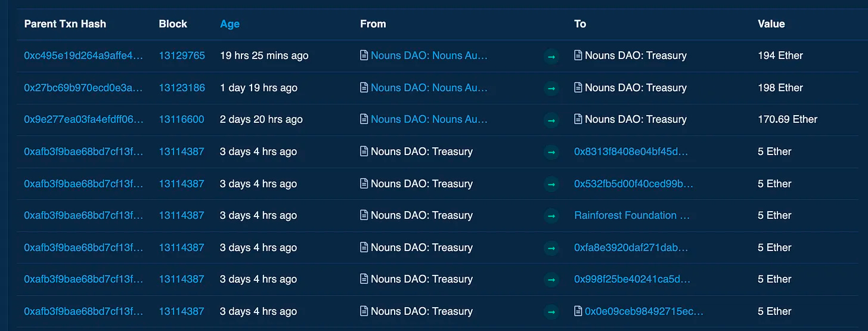
Task: Select the '198 Ether' value cell
Action: [x=780, y=88]
